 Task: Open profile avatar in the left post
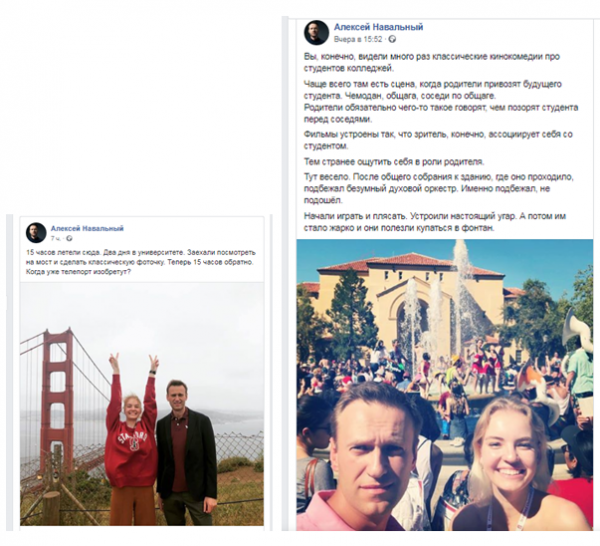(36, 233)
